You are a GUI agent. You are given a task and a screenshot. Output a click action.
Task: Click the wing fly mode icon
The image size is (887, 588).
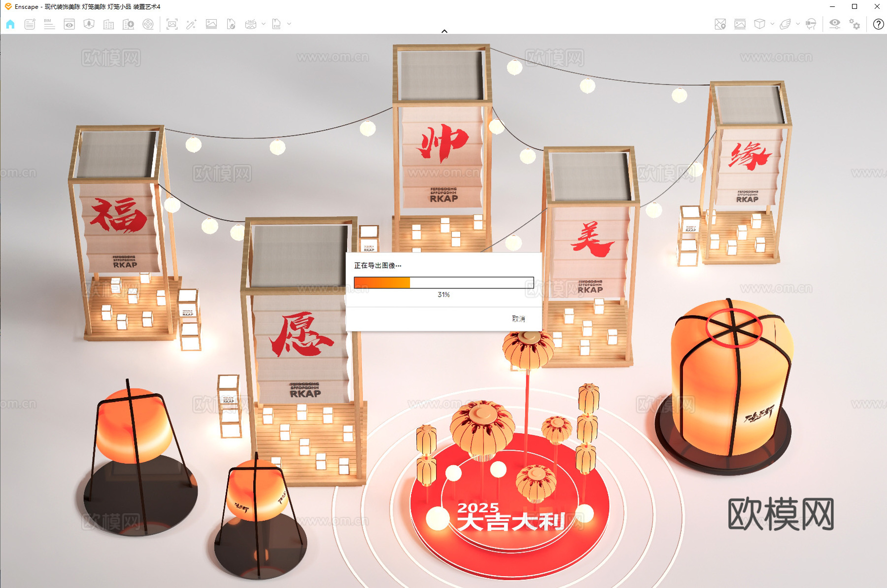[785, 24]
